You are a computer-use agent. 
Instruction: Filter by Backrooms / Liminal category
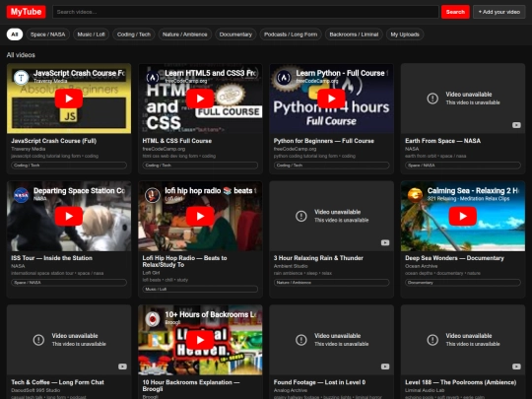354,34
